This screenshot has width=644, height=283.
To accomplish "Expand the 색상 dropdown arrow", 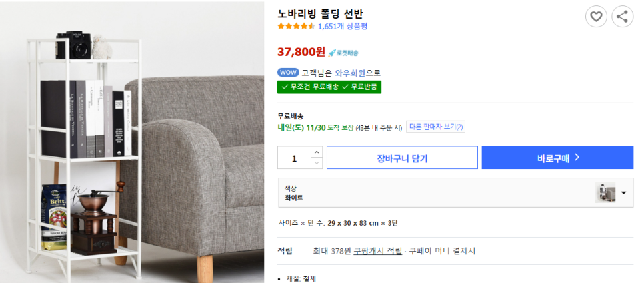I will click(624, 193).
